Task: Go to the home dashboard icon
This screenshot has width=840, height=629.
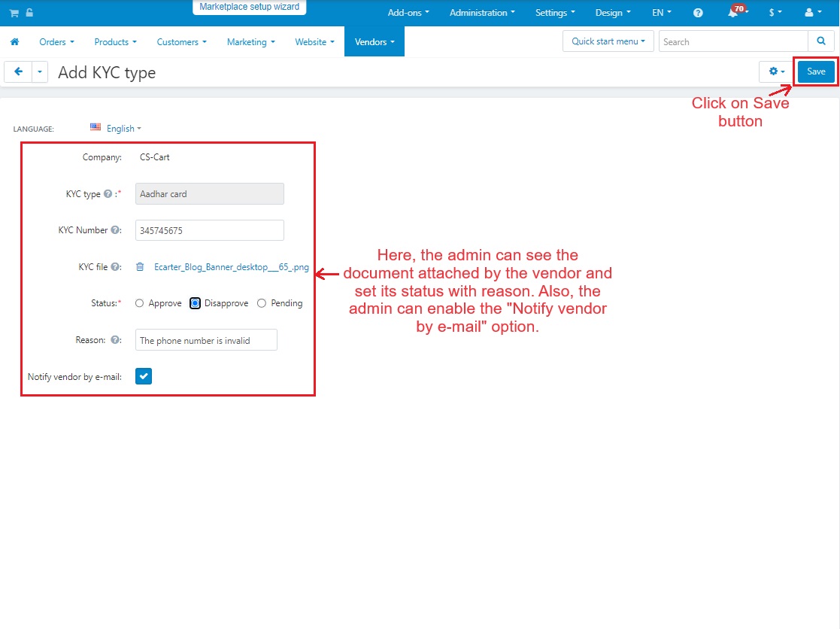Action: coord(15,42)
